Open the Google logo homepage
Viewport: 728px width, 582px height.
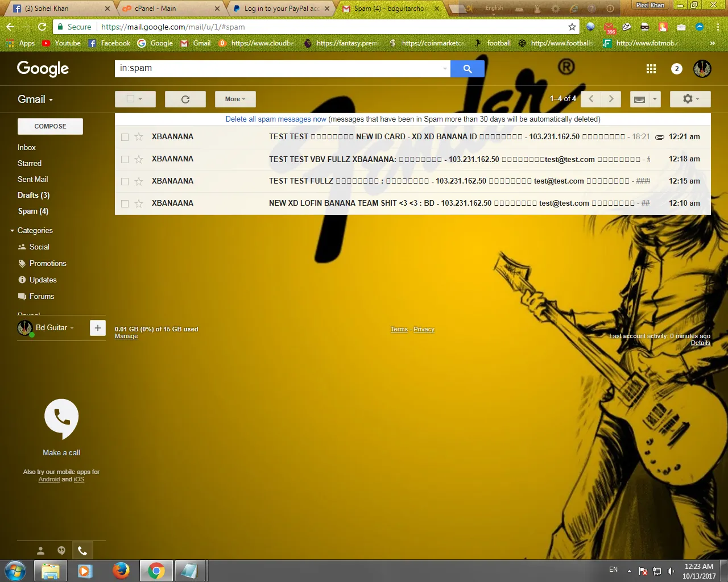coord(43,69)
